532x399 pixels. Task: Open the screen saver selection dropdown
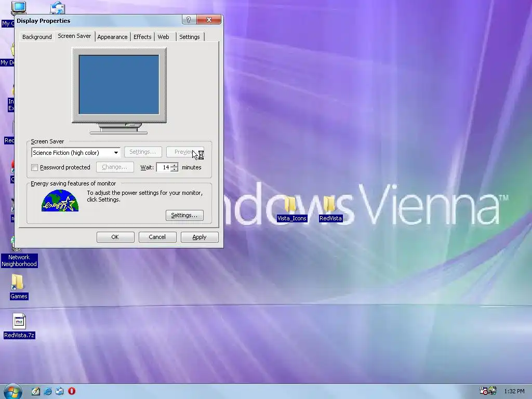116,153
